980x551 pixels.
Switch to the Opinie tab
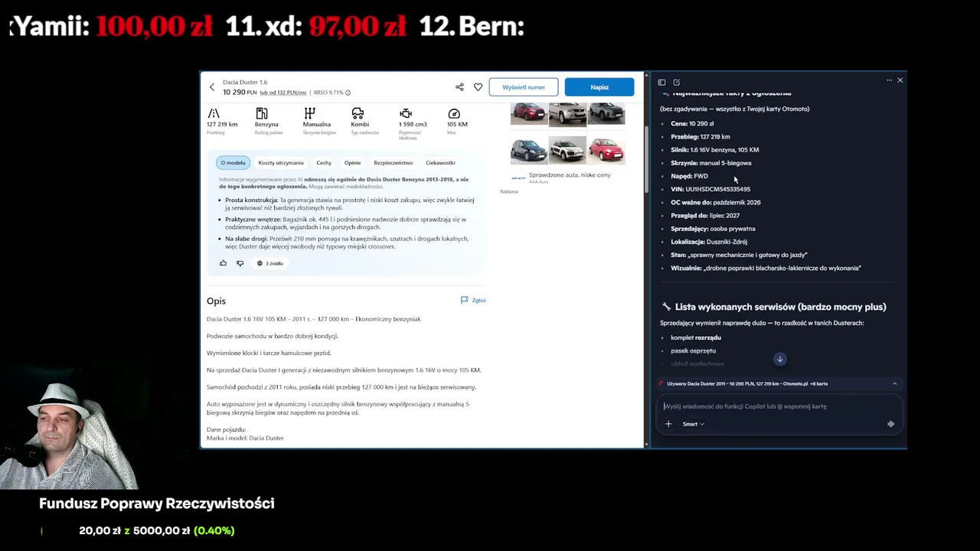[352, 163]
